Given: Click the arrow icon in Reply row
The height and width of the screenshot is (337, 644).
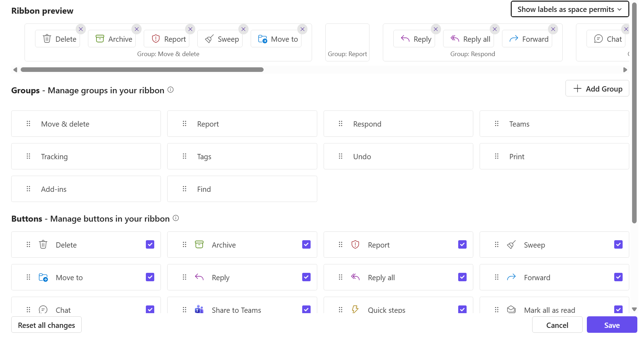Looking at the screenshot, I should point(199,277).
